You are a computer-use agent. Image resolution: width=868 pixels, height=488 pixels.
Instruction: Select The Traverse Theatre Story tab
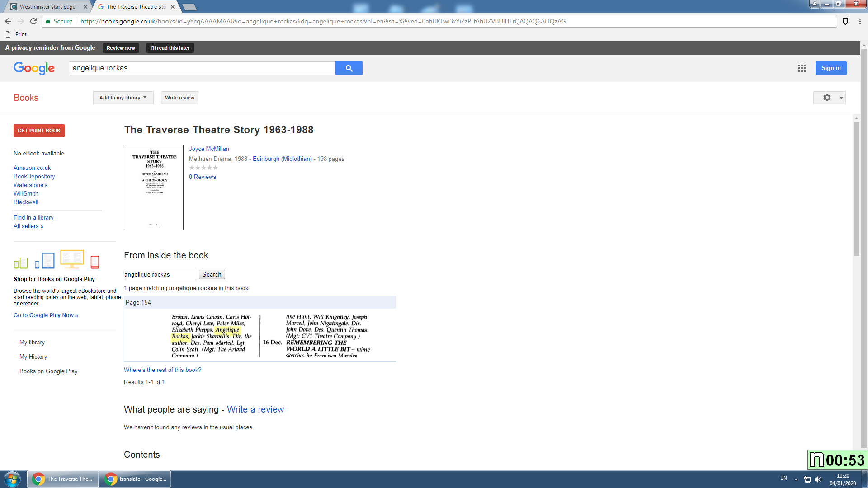pyautogui.click(x=136, y=7)
